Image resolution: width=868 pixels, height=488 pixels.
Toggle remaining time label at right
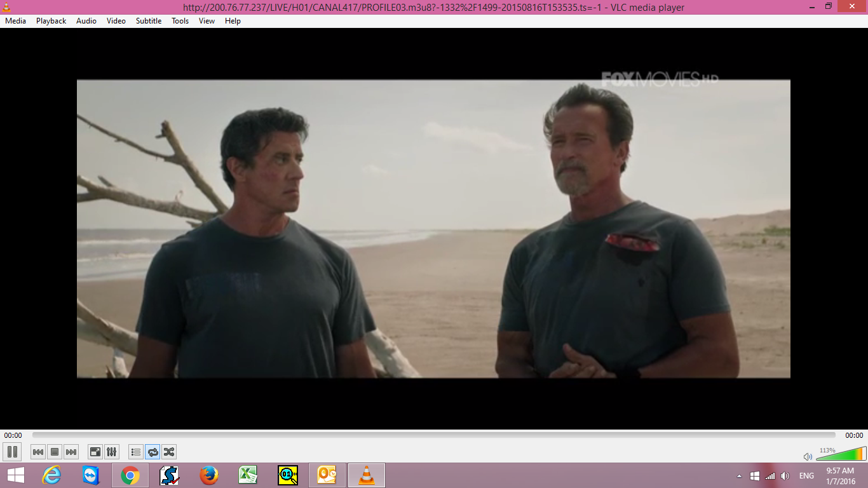click(854, 435)
